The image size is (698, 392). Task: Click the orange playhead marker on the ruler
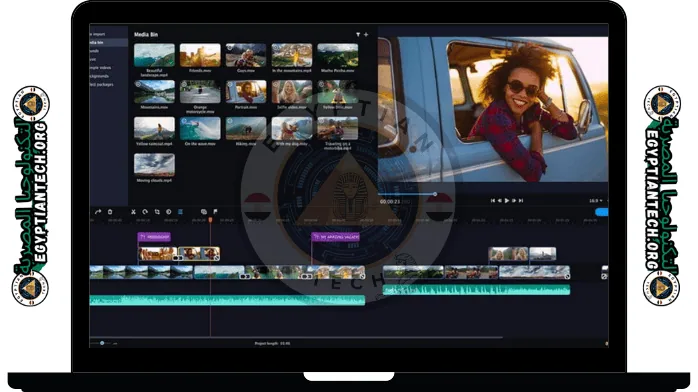[x=211, y=220]
